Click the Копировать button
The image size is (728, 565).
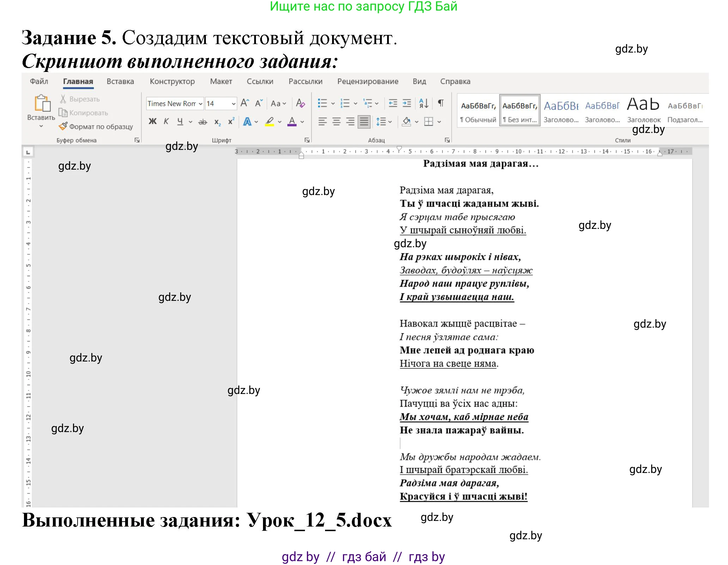point(83,113)
